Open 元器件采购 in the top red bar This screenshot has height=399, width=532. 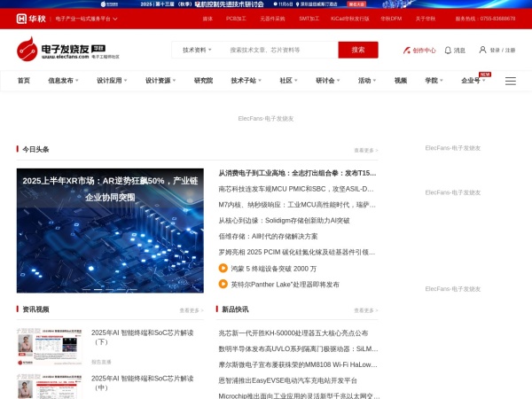click(x=272, y=19)
